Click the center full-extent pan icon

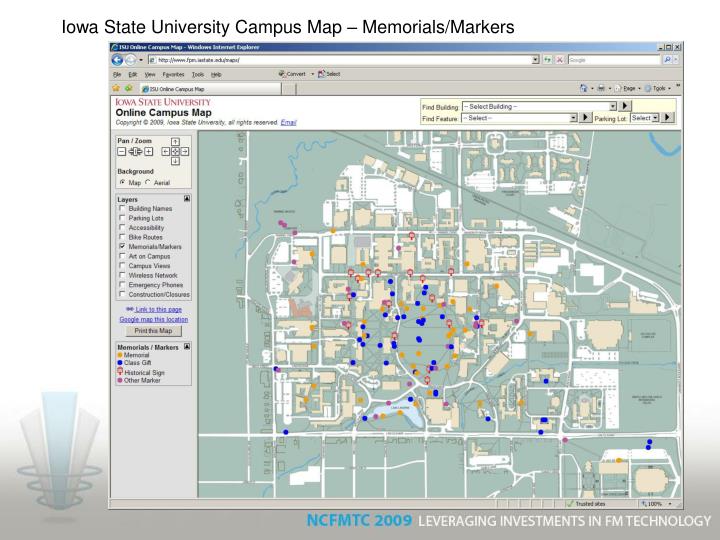175,152
